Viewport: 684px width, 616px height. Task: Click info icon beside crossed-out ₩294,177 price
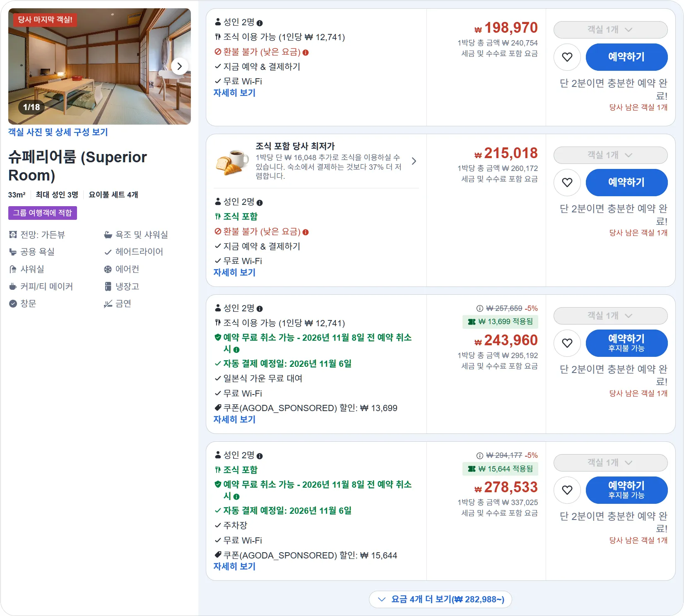pyautogui.click(x=480, y=456)
